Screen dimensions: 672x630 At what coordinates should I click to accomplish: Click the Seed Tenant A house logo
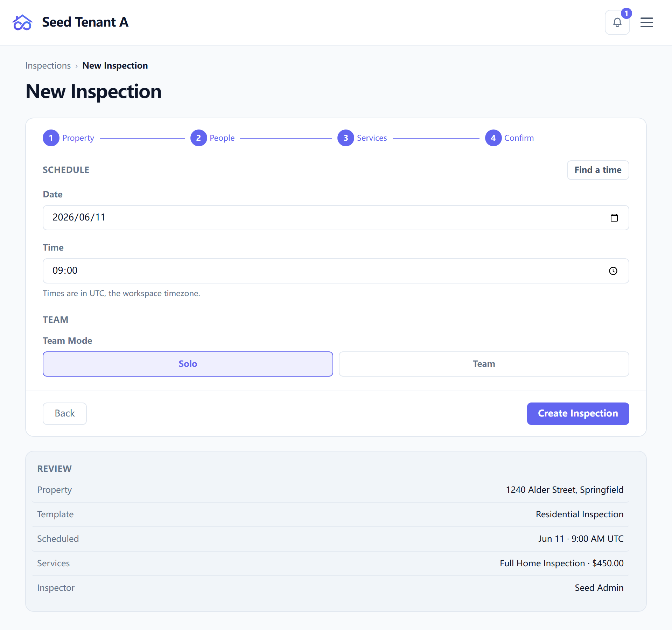[22, 22]
